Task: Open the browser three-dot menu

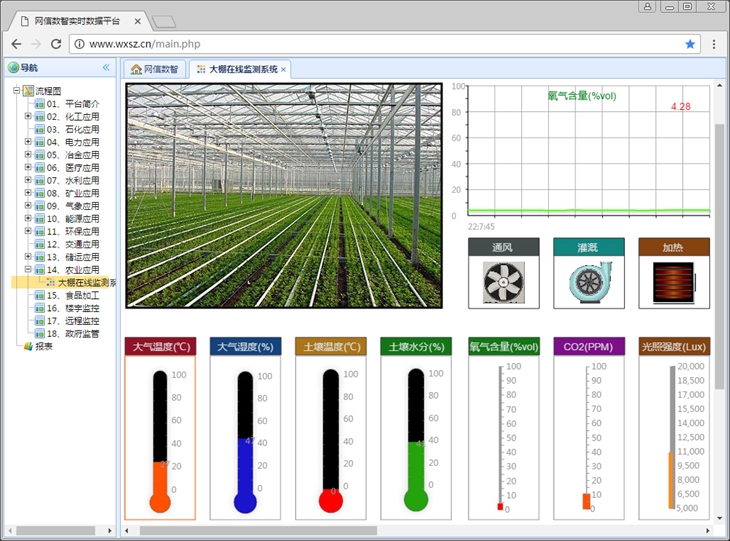Action: pos(714,44)
